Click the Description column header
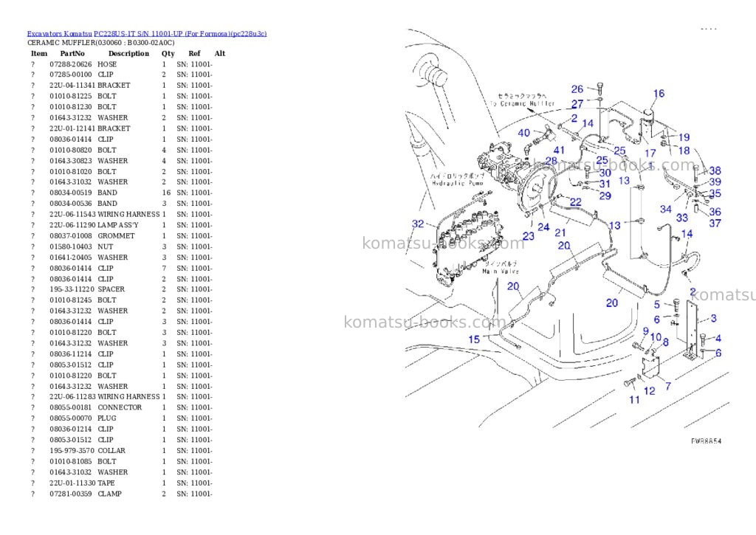The height and width of the screenshot is (535, 756). pos(128,53)
